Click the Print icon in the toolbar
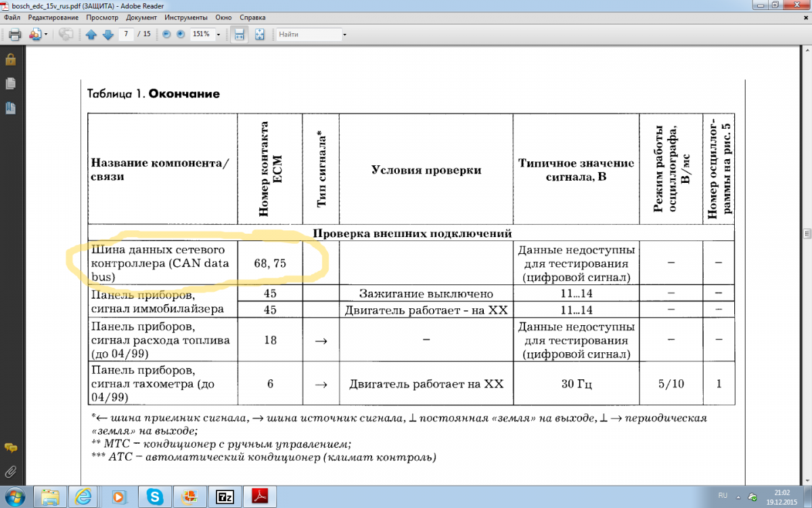Image resolution: width=812 pixels, height=508 pixels. click(14, 34)
